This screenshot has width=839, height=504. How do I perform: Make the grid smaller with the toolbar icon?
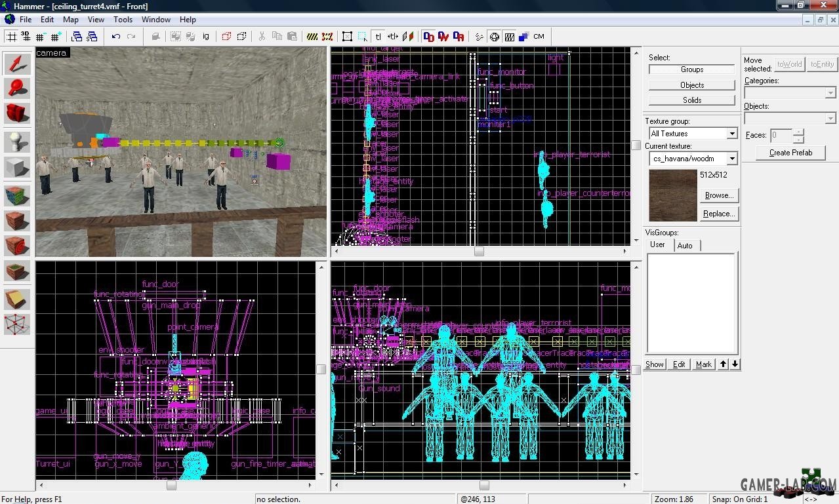coord(41,37)
